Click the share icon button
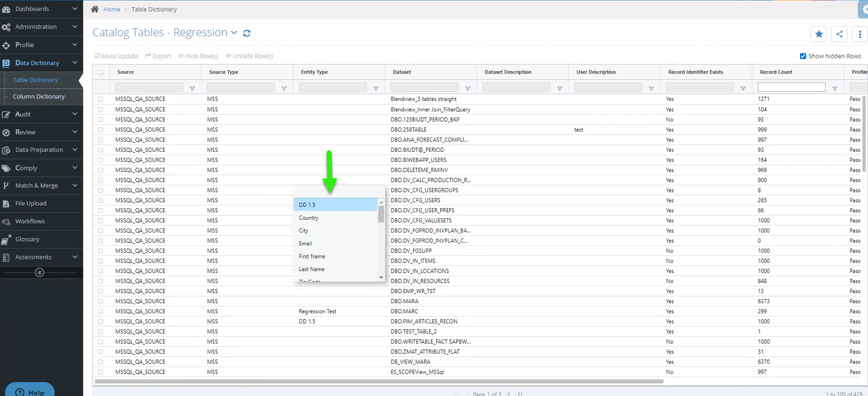868x396 pixels. 840,34
